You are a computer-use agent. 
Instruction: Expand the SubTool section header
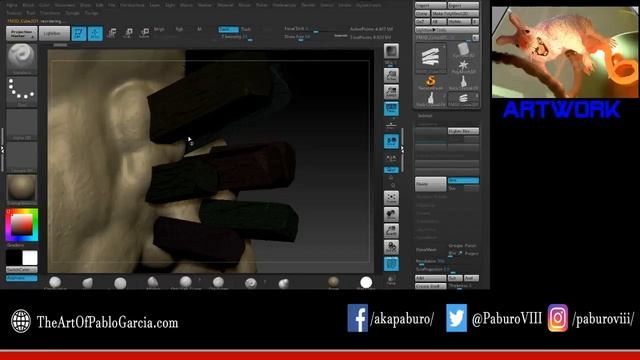pyautogui.click(x=425, y=116)
